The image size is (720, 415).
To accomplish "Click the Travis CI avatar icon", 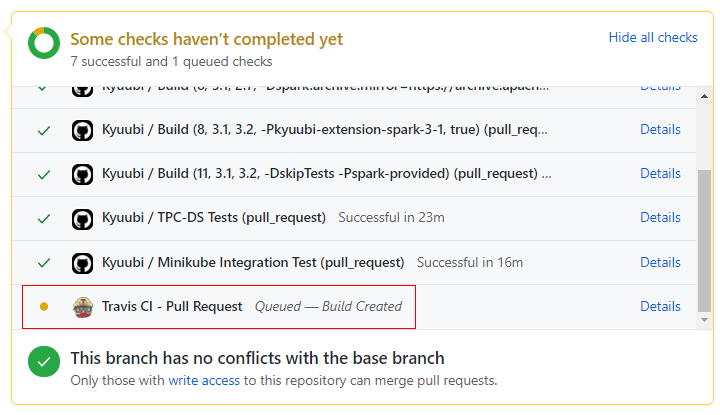I will (x=83, y=307).
